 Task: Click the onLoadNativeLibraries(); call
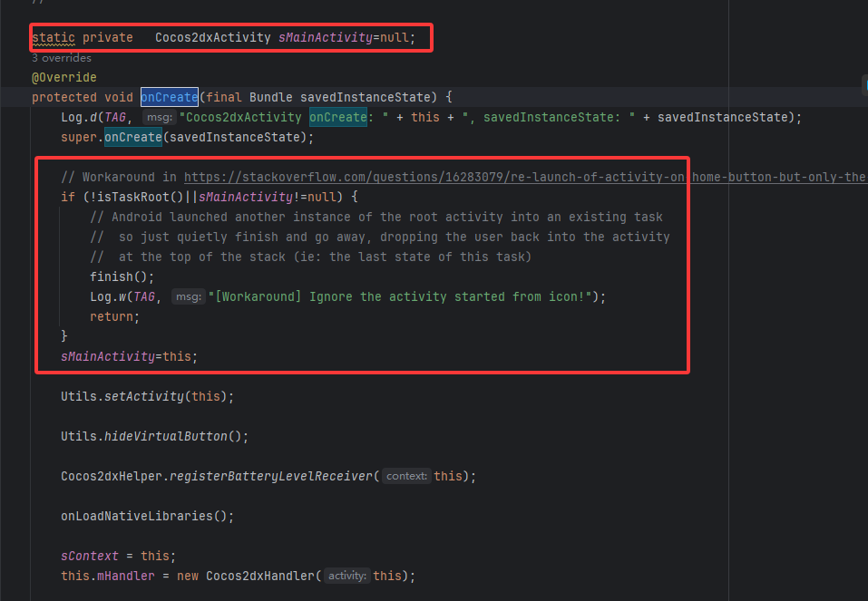tap(147, 516)
